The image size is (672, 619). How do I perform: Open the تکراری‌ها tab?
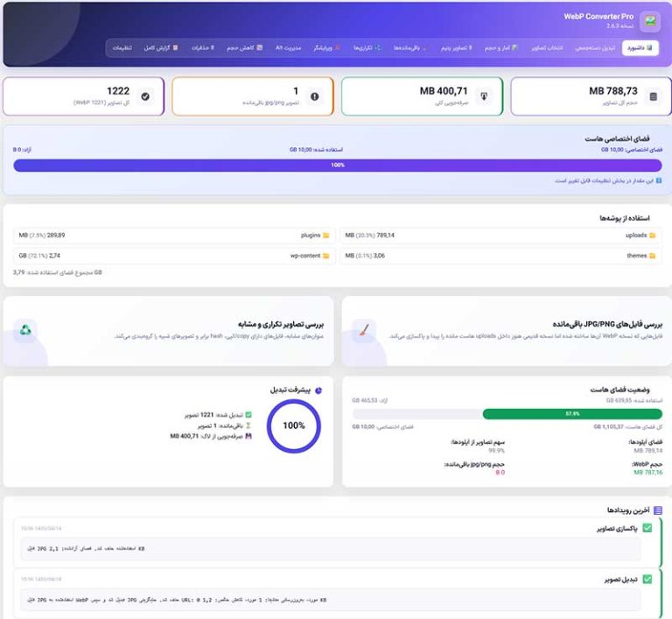[x=367, y=48]
